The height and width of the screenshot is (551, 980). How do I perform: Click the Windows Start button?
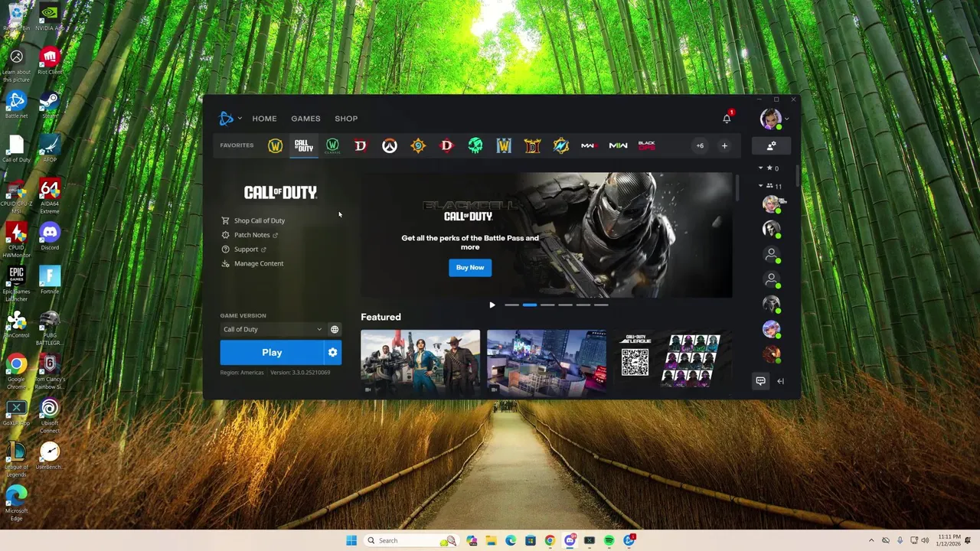pos(351,540)
